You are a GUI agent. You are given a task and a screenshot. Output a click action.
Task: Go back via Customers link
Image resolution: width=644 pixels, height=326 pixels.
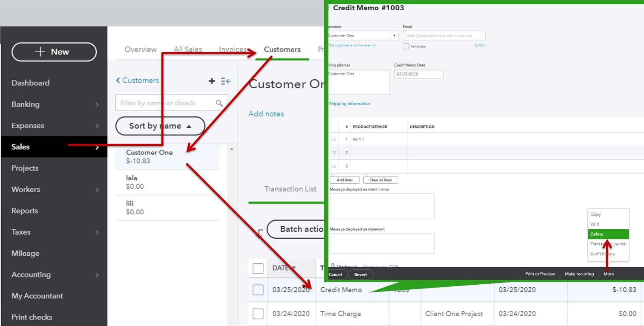pos(137,81)
